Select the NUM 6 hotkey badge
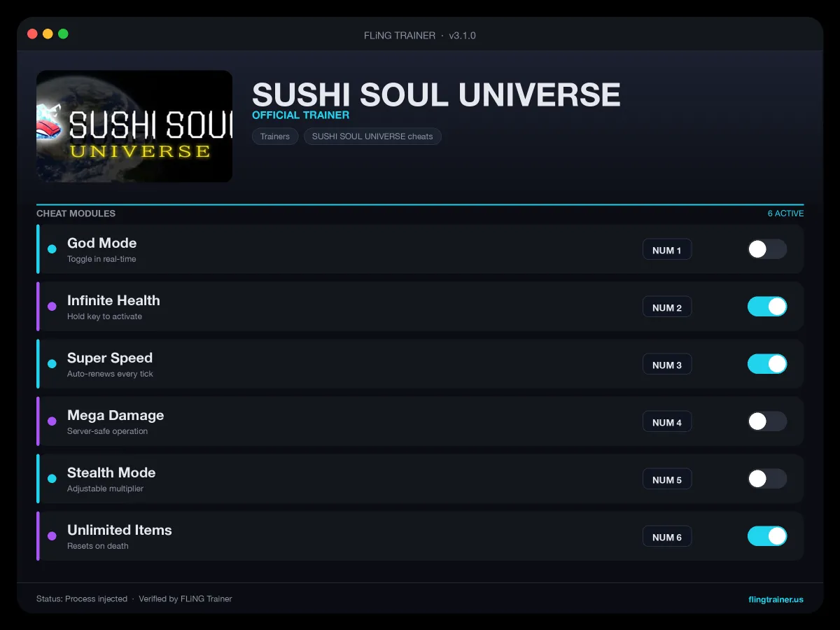 (667, 537)
